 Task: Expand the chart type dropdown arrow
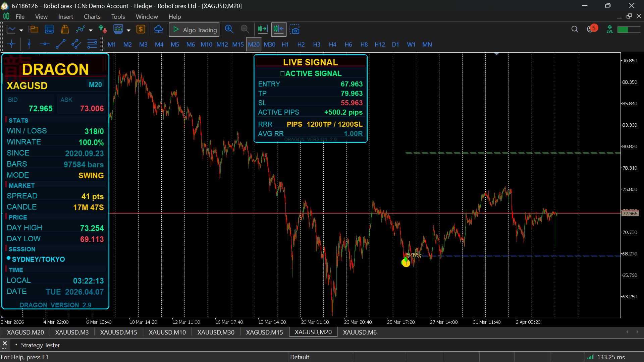coord(21,30)
